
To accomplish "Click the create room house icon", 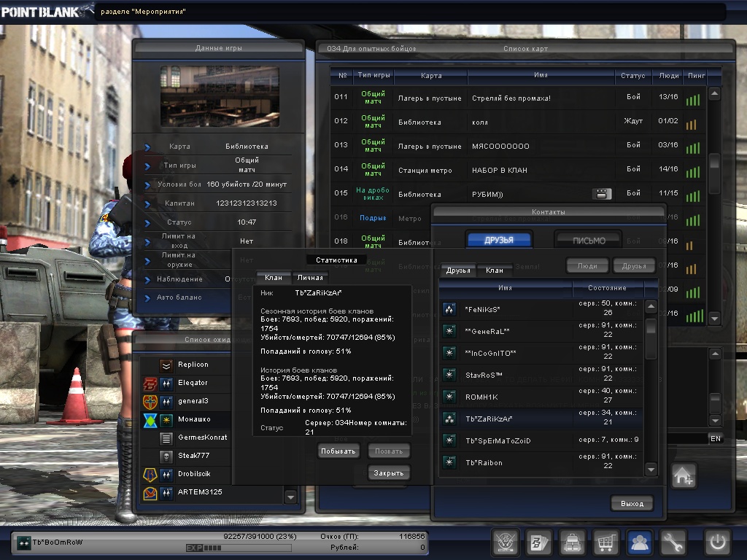I will (x=684, y=476).
